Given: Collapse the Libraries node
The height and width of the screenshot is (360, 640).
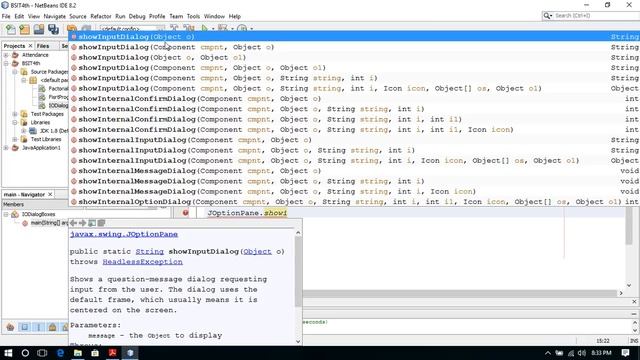Looking at the screenshot, I should click(15, 122).
